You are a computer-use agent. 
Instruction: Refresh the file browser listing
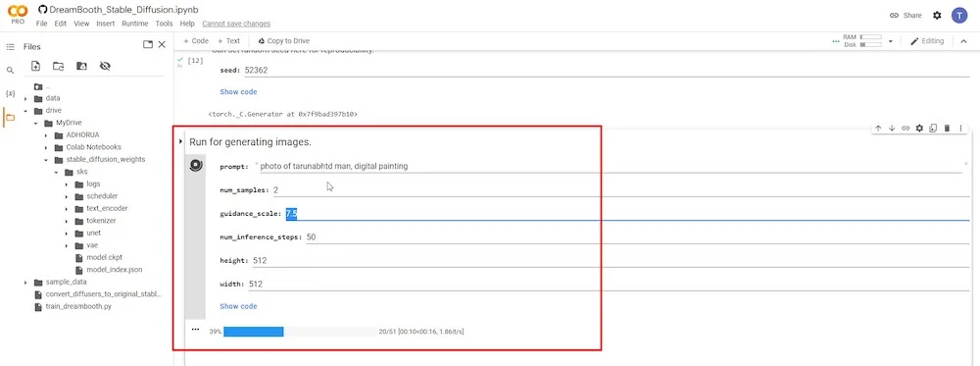pos(58,66)
